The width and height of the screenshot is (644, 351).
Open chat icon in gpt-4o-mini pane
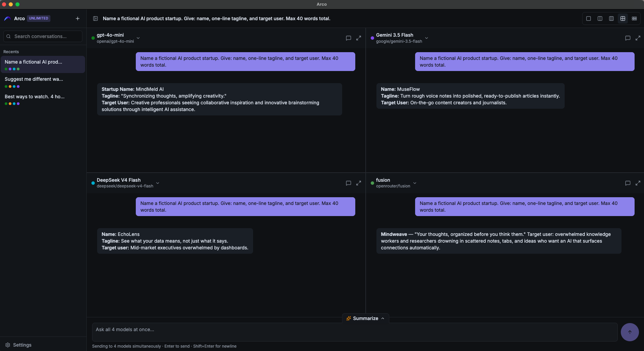pos(349,38)
